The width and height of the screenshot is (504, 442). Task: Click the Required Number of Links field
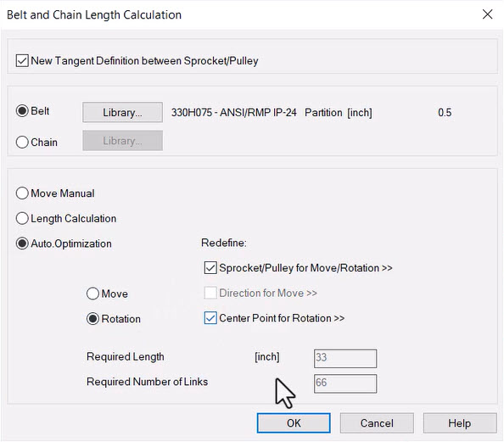click(x=345, y=383)
